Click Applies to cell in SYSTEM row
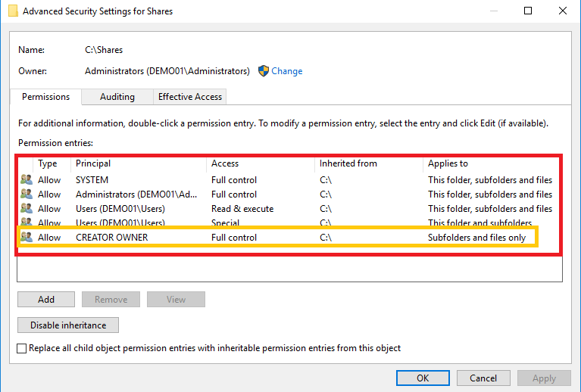The width and height of the screenshot is (581, 392). [x=490, y=180]
